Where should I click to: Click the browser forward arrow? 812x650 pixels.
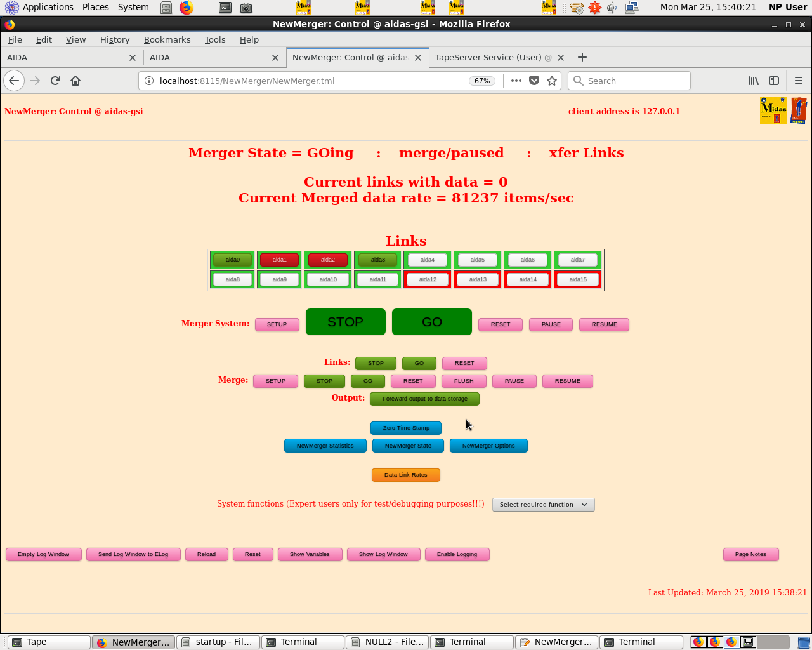click(x=35, y=81)
